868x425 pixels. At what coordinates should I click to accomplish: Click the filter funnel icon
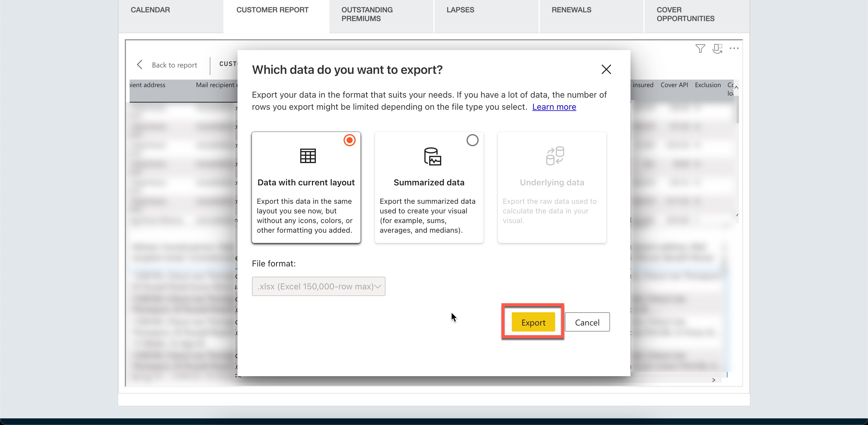(x=700, y=49)
